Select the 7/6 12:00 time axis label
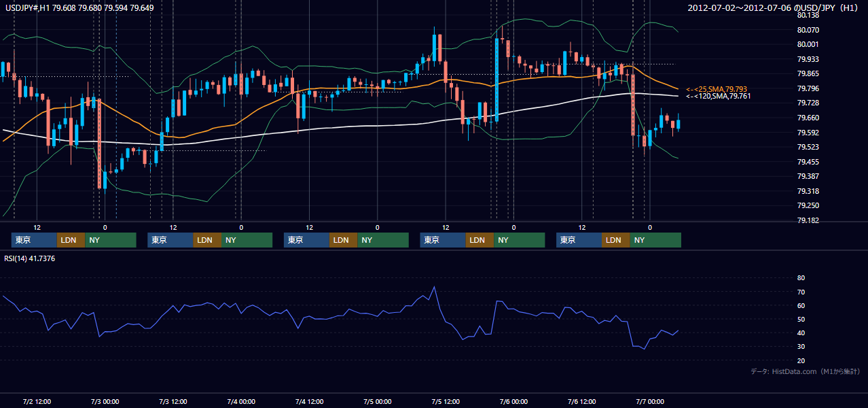Image resolution: width=868 pixels, height=408 pixels. point(581,401)
